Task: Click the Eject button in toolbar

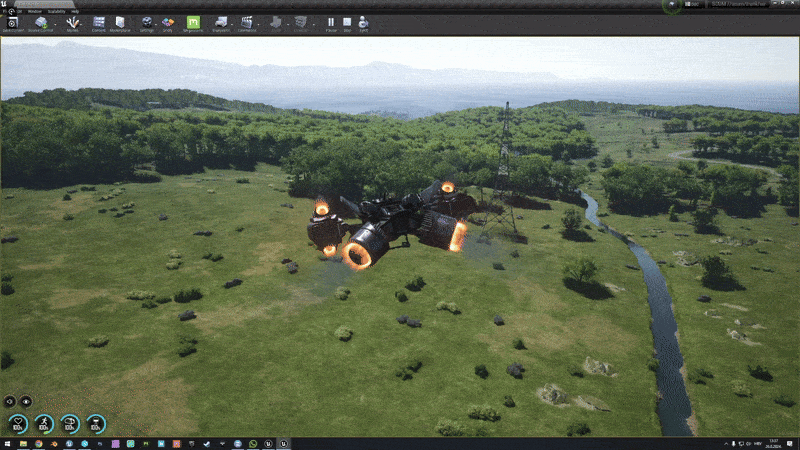Action: tap(363, 22)
